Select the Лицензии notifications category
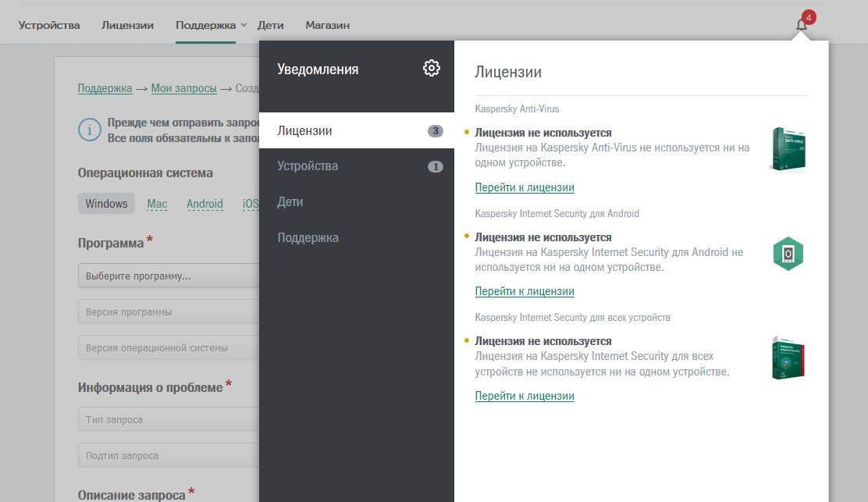 tap(357, 130)
